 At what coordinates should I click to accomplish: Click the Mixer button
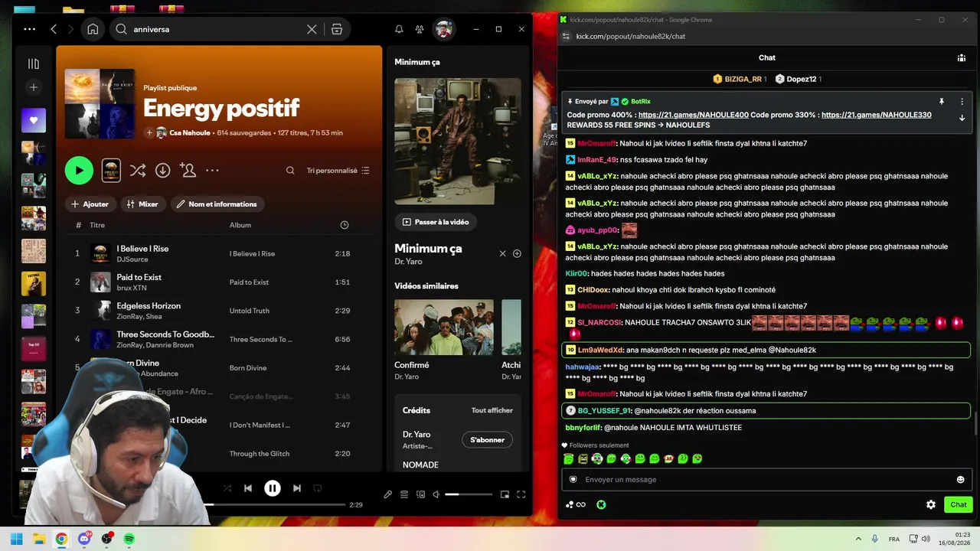tap(142, 204)
